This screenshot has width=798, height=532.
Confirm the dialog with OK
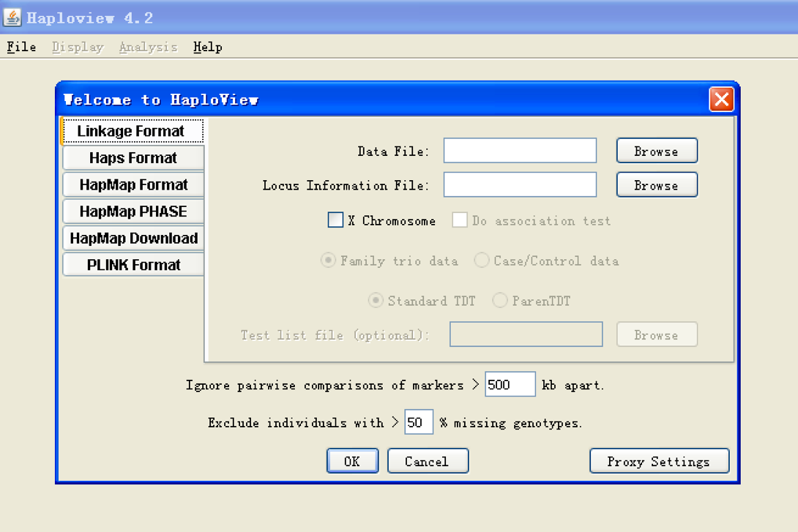[x=352, y=461]
